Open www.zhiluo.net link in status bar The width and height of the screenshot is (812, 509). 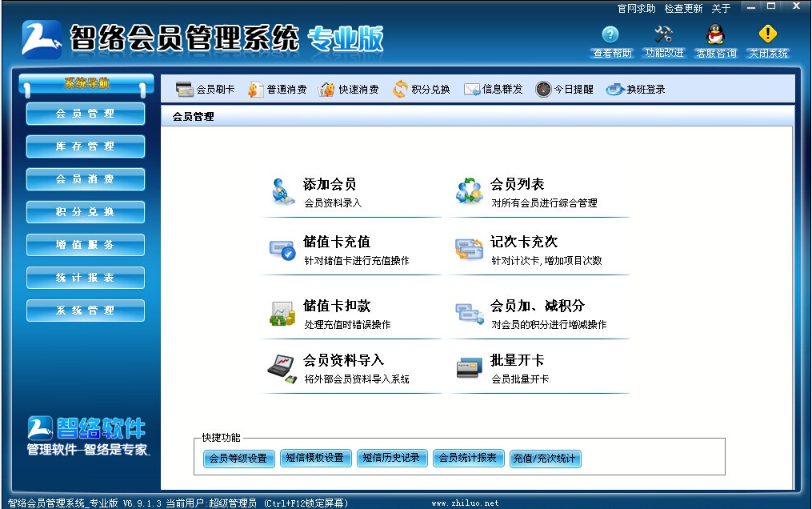(x=465, y=503)
